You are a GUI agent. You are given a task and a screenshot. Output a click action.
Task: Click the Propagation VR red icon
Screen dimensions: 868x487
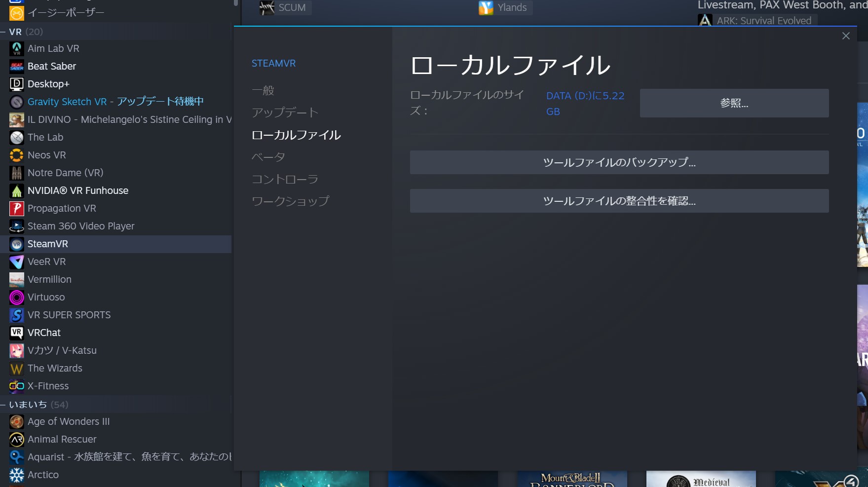pos(16,208)
